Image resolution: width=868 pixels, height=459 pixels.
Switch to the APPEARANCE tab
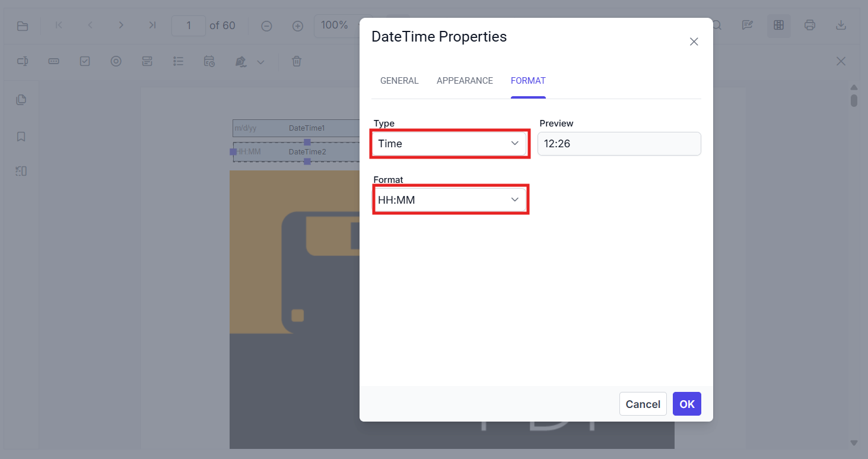[x=465, y=81]
